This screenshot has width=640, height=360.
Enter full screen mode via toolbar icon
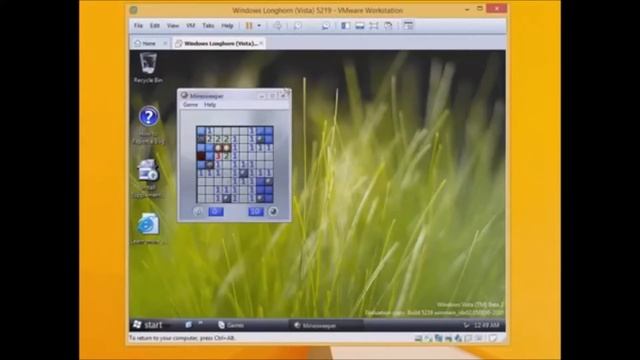[x=373, y=26]
